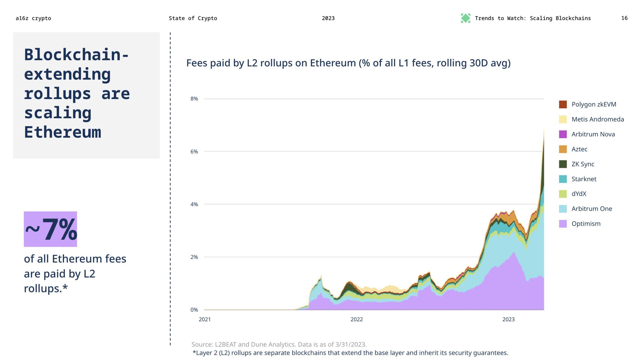This screenshot has width=644, height=362.
Task: Click the Trends to Watch header text
Action: pyautogui.click(x=533, y=18)
